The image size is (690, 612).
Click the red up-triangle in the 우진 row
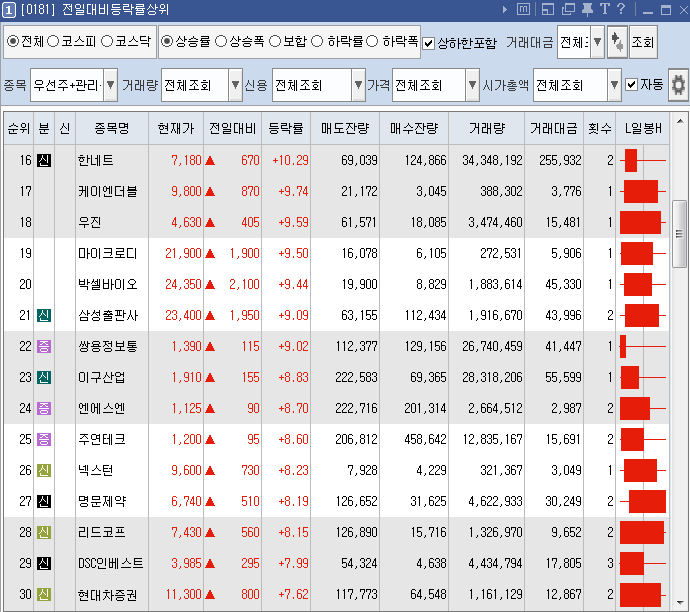coord(210,223)
